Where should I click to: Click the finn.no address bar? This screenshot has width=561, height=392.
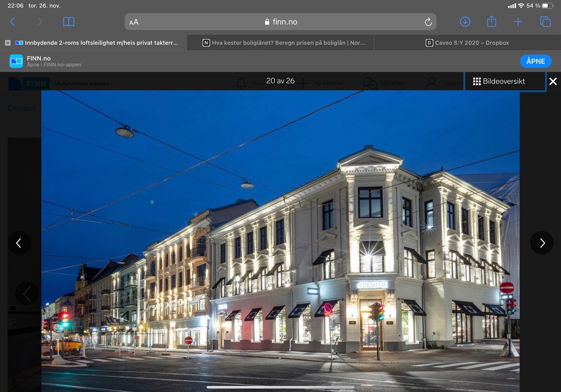(280, 22)
